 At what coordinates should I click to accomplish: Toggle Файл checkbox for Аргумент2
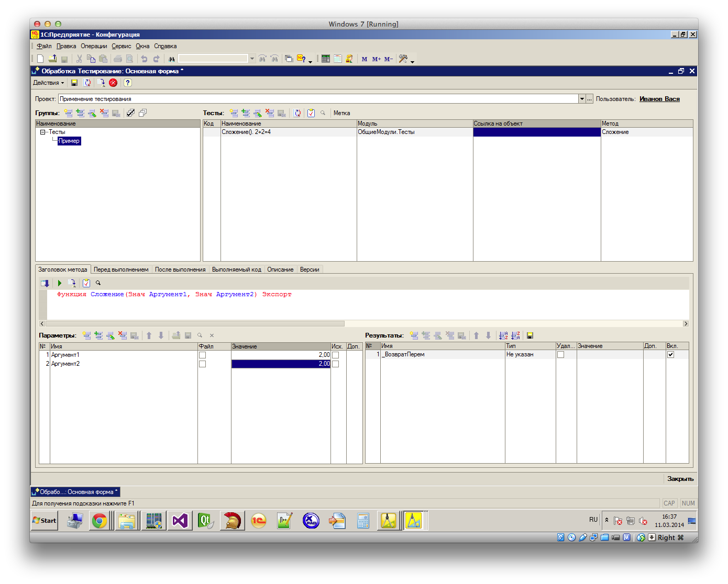pos(203,364)
